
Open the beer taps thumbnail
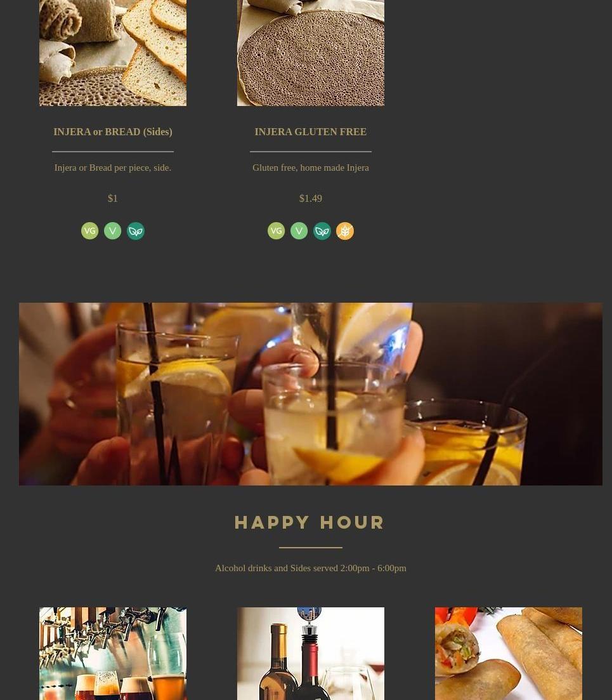[x=113, y=654]
